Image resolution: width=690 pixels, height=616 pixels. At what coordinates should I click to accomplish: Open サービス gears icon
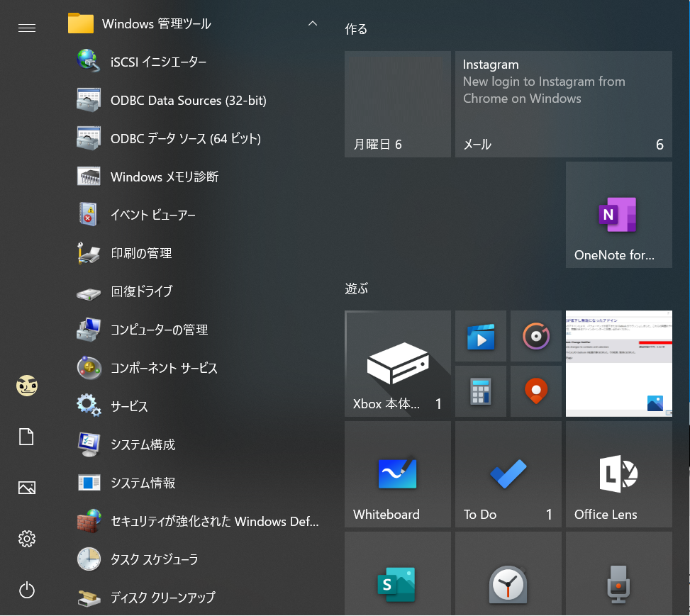89,405
